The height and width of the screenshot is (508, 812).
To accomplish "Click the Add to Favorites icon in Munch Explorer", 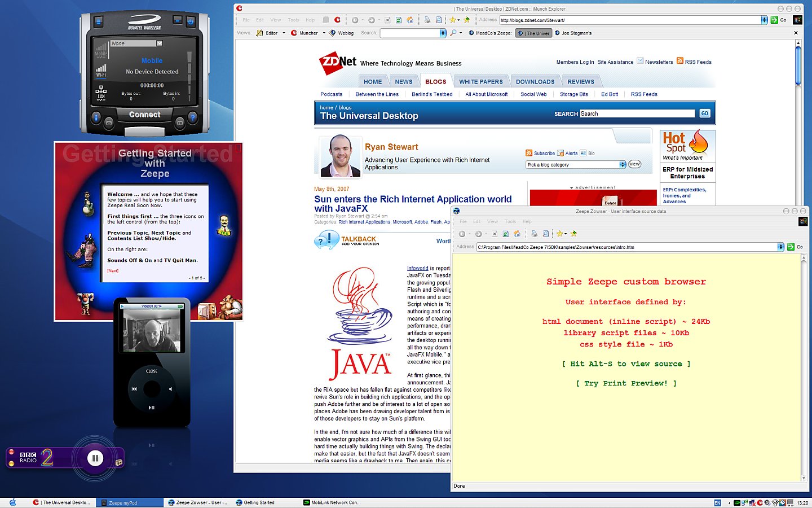I will point(466,20).
